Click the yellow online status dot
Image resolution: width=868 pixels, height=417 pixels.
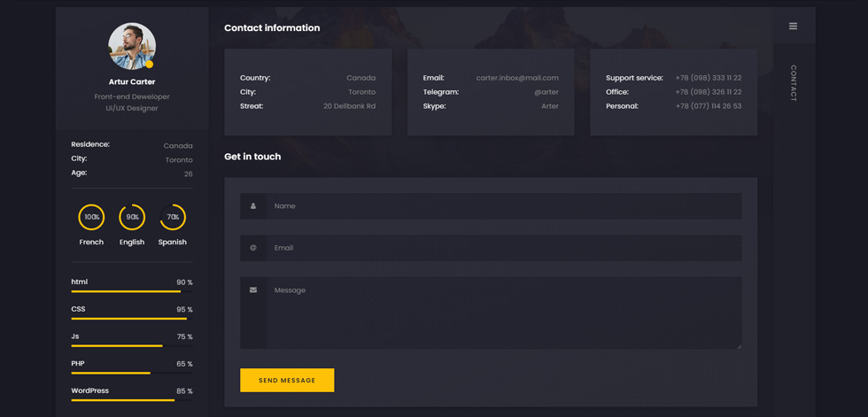click(149, 64)
